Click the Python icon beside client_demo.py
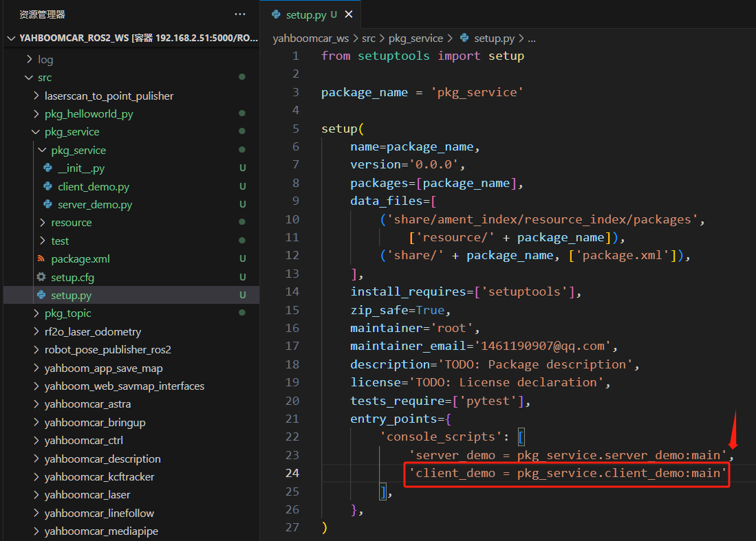The width and height of the screenshot is (756, 541). tap(47, 186)
